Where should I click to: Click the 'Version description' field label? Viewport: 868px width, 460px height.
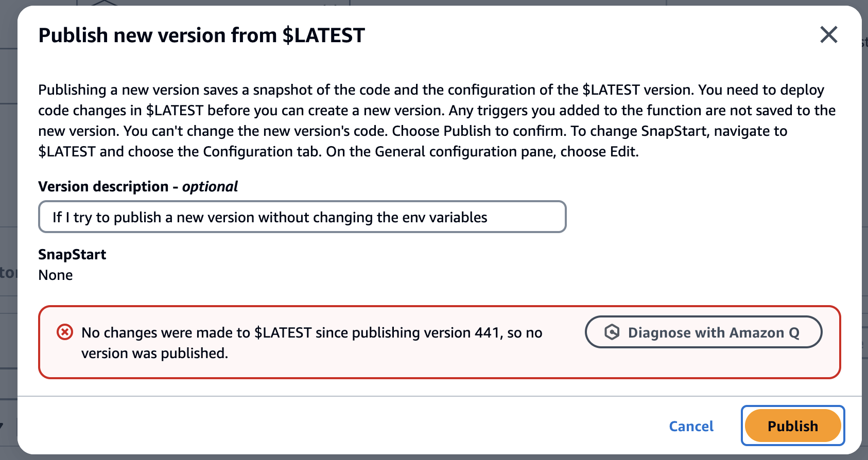pos(103,186)
